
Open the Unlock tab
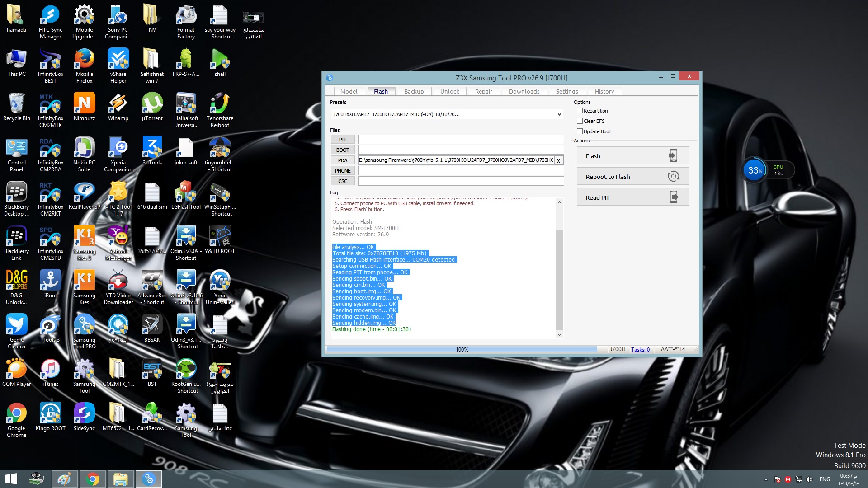(x=449, y=91)
